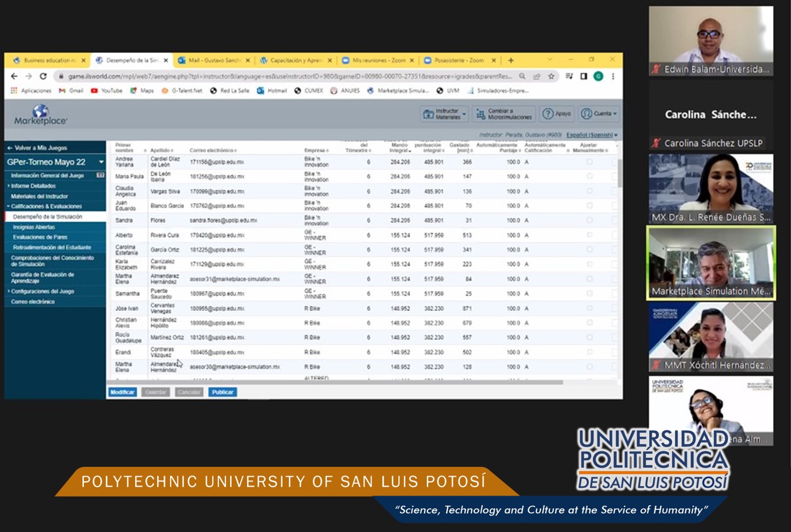Viewport: 791px width, 532px height.
Task: Expand Informe Detallados in the sidebar
Action: pyautogui.click(x=33, y=186)
